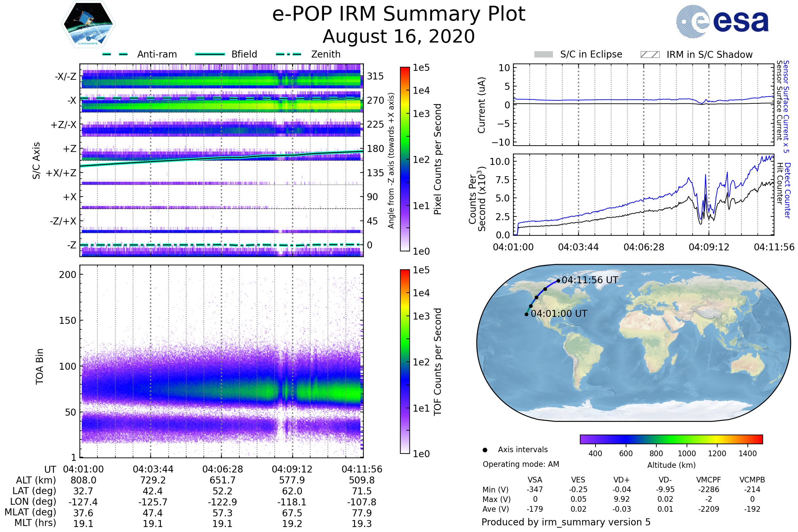This screenshot has width=798, height=532.
Task: Click the Altitude (km) horizontal colorbar
Action: tap(671, 439)
